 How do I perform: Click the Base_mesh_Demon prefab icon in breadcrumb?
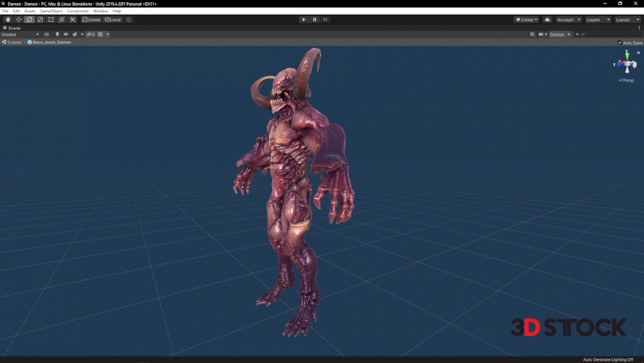30,42
